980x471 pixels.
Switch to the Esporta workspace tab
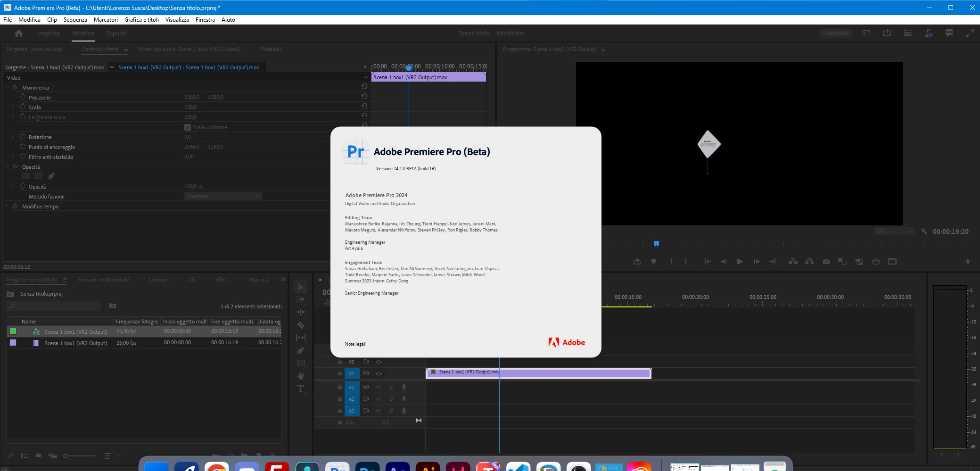coord(116,33)
